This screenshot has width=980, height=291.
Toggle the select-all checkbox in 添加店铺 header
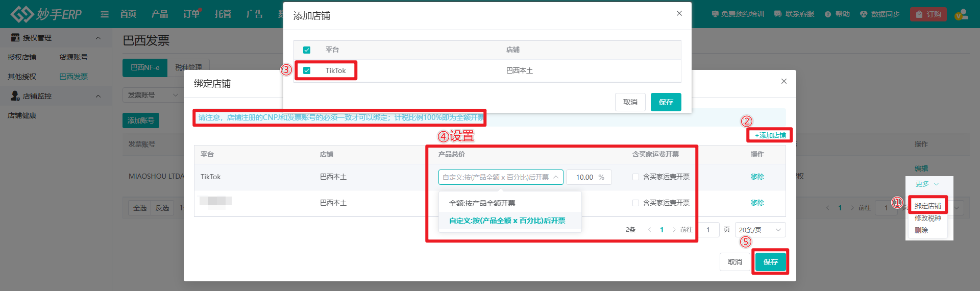307,50
